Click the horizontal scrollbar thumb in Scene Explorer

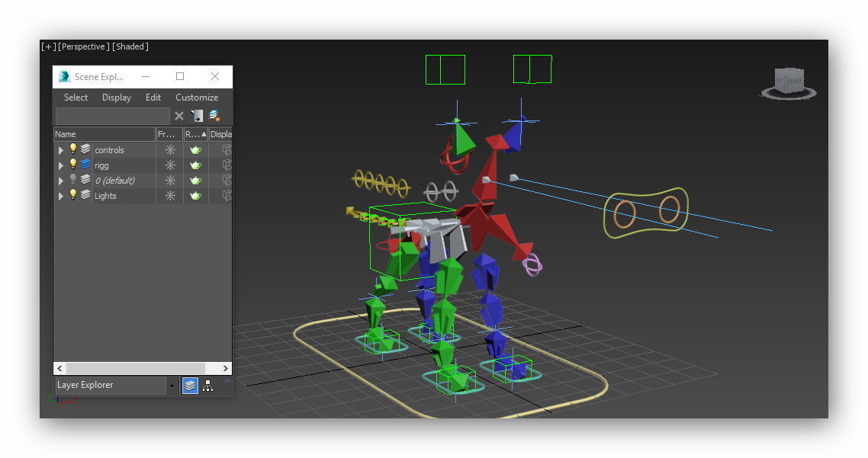[x=136, y=368]
